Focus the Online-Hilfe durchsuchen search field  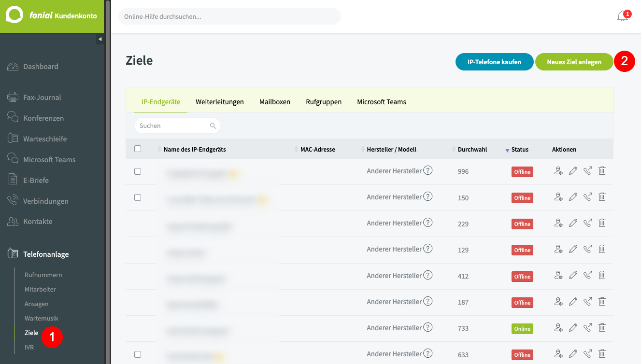(229, 16)
